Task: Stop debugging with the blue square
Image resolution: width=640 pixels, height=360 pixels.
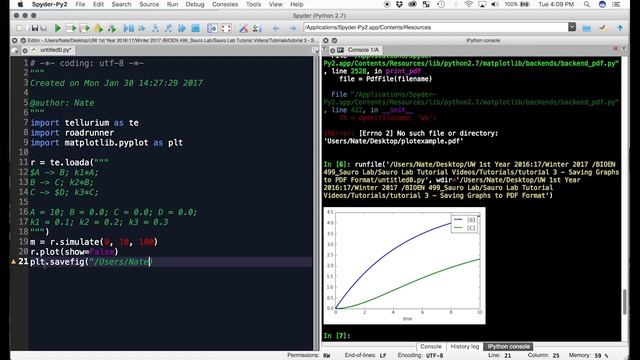Action: (x=196, y=28)
